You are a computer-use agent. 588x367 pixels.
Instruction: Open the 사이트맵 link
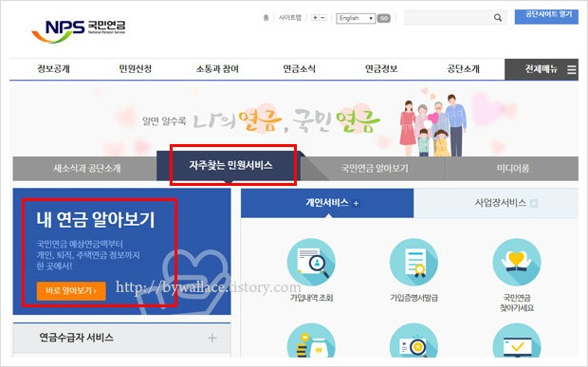[x=290, y=18]
